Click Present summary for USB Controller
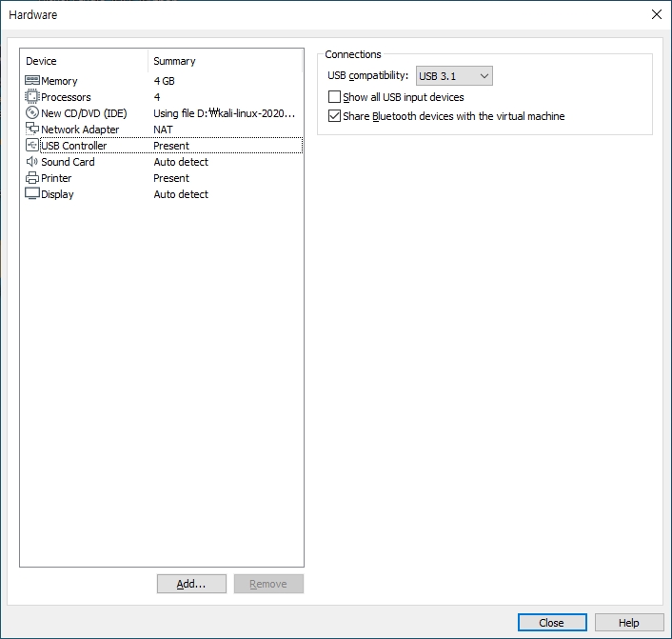Viewport: 672px width, 639px height. click(171, 146)
